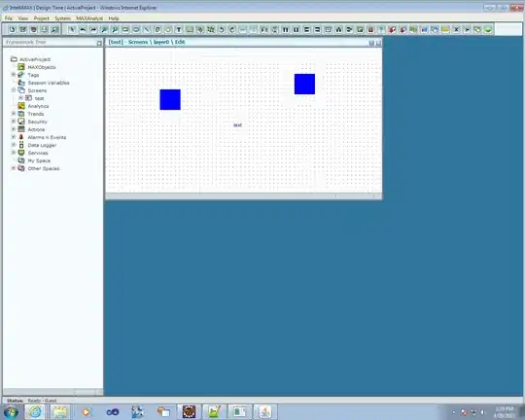Click the editor's horizontal scrollbar
This screenshot has width=525, height=420.
243,196
